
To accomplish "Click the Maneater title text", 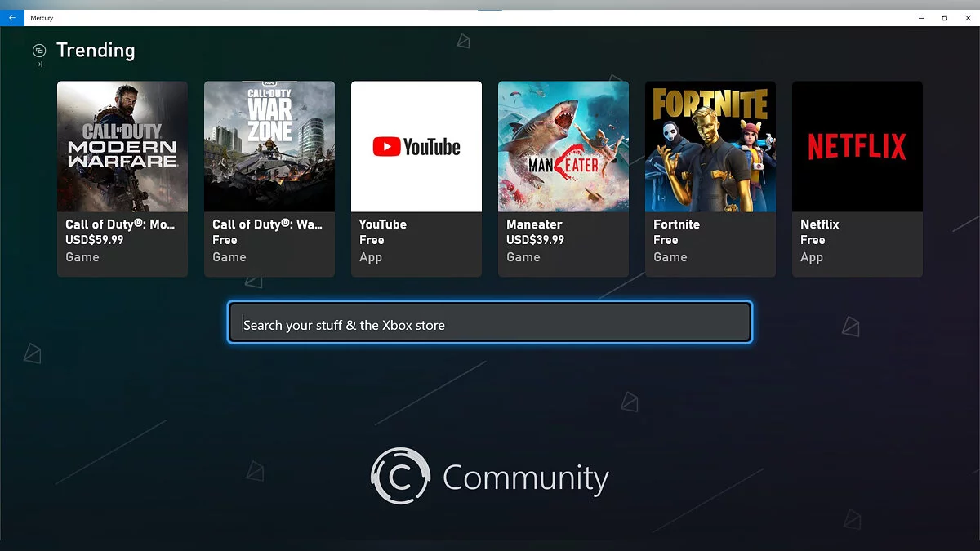I will point(534,224).
